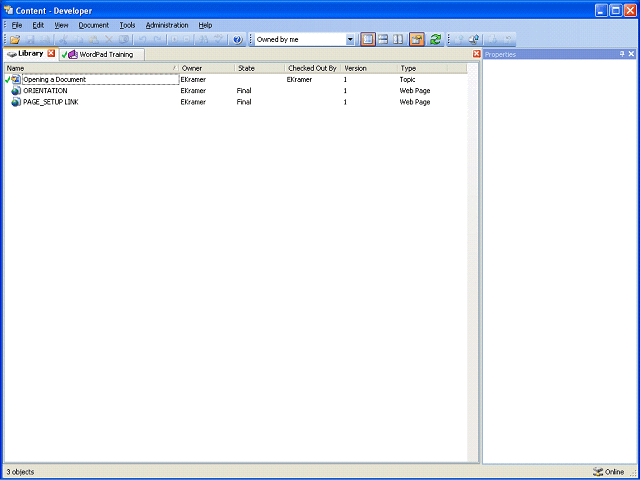The height and width of the screenshot is (480, 640).
Task: Switch to the WordPad Training tab
Action: tap(102, 54)
